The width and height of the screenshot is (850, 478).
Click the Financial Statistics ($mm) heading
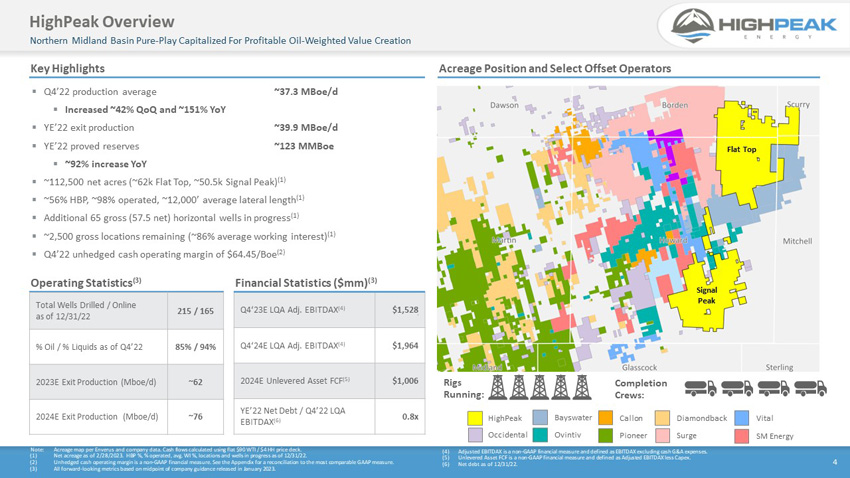coord(306,282)
